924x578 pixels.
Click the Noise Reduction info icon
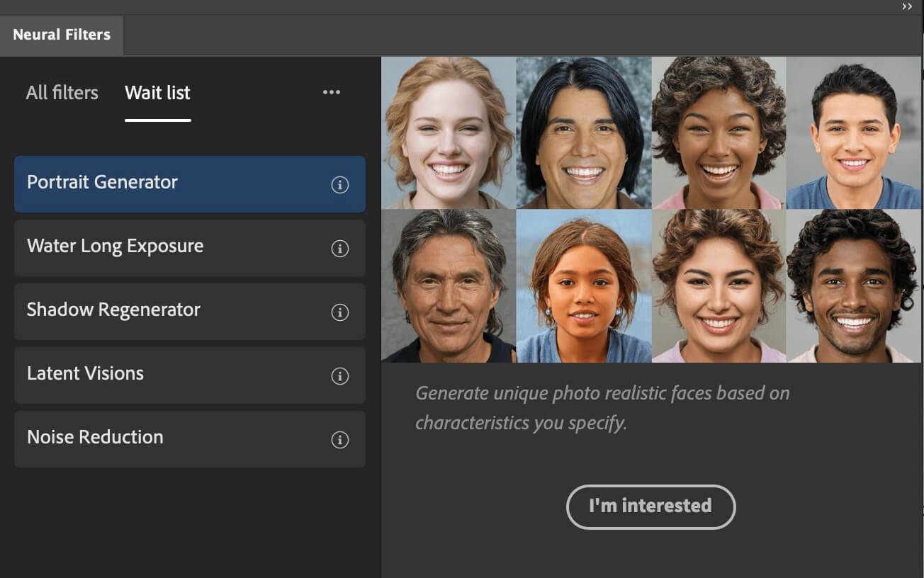340,440
